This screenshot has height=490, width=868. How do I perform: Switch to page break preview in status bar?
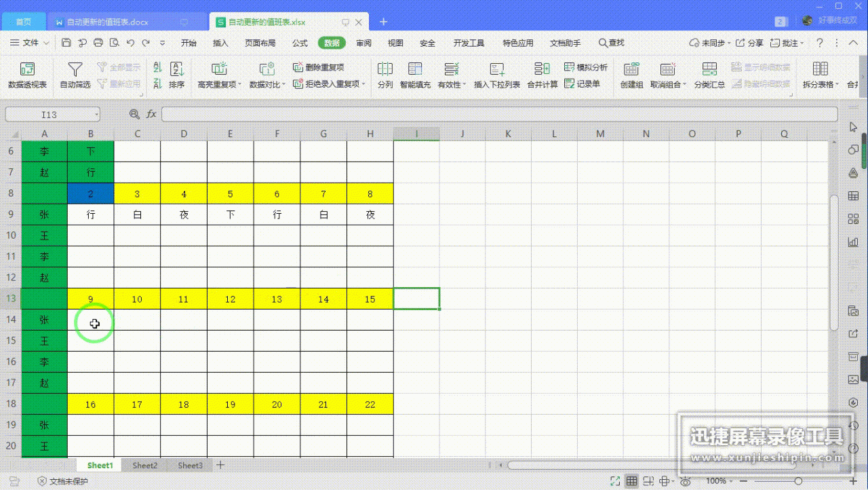tap(650, 481)
